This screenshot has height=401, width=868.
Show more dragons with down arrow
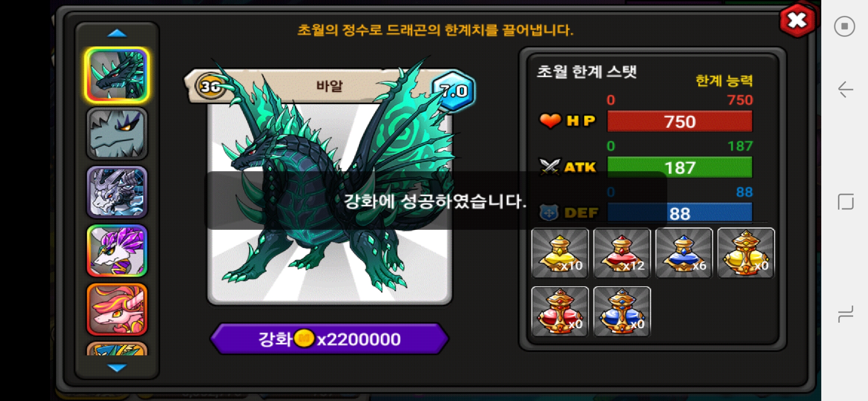(x=117, y=368)
